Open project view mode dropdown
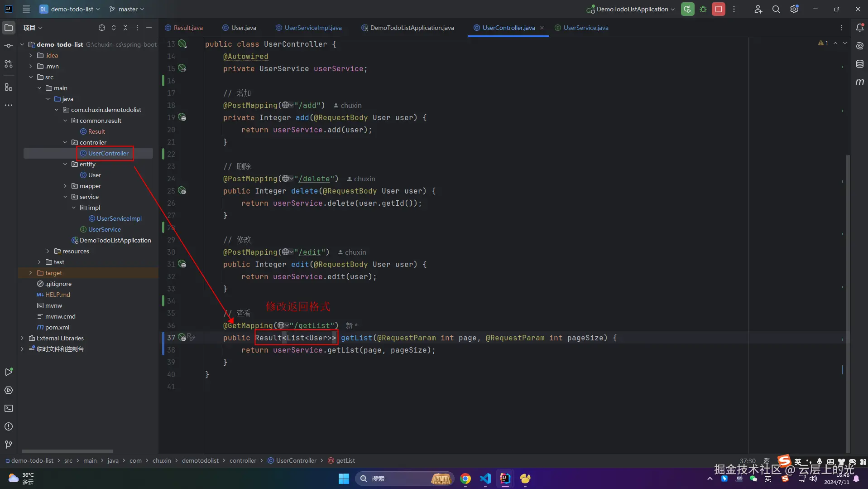Screen dimensions: 868x489 click(x=33, y=28)
